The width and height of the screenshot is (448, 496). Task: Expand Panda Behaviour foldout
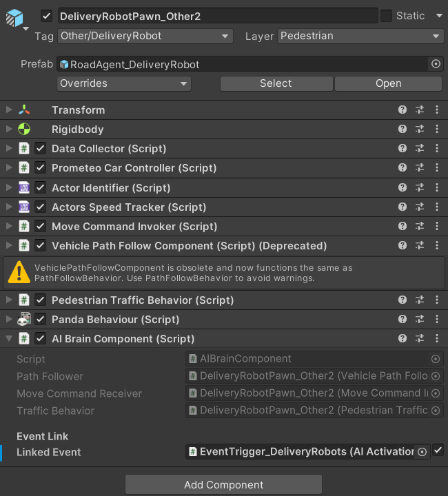9,319
